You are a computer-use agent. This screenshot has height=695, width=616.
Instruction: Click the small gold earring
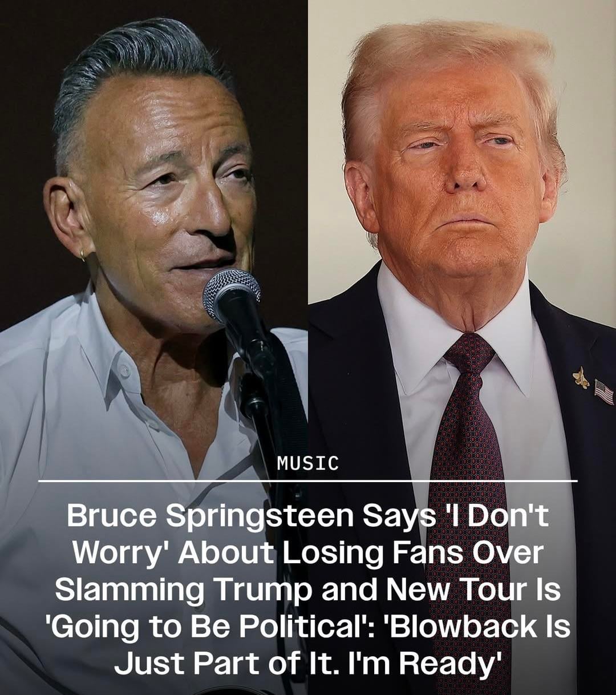(83, 255)
